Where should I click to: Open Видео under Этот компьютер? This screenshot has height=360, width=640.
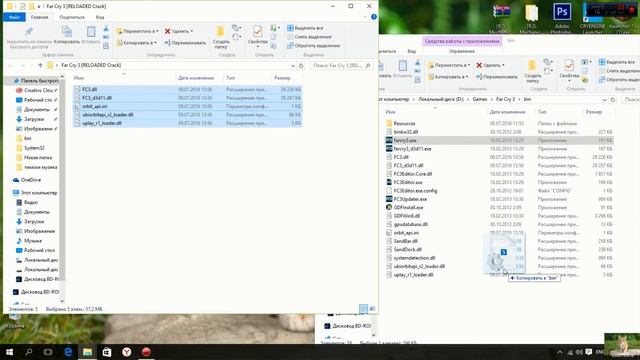27,202
